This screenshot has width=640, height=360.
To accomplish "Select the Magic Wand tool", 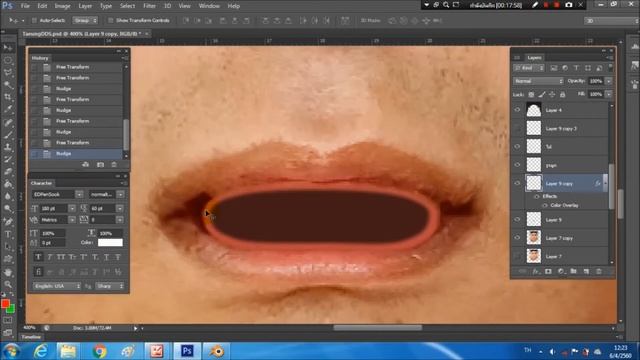I will [x=8, y=84].
